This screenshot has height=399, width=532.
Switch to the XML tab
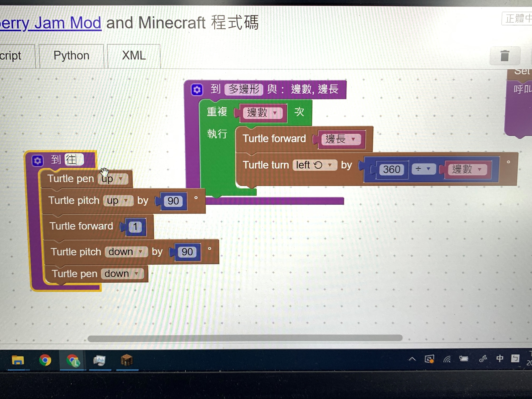point(134,56)
